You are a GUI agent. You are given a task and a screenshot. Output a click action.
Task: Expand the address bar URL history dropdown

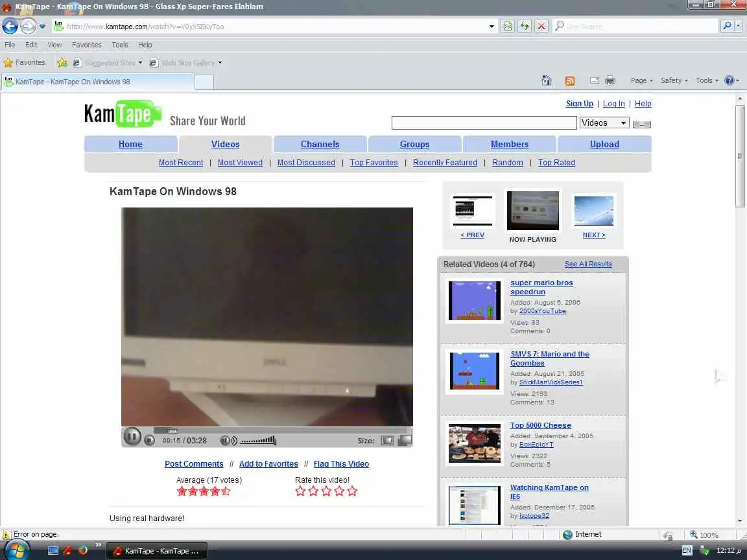492,26
